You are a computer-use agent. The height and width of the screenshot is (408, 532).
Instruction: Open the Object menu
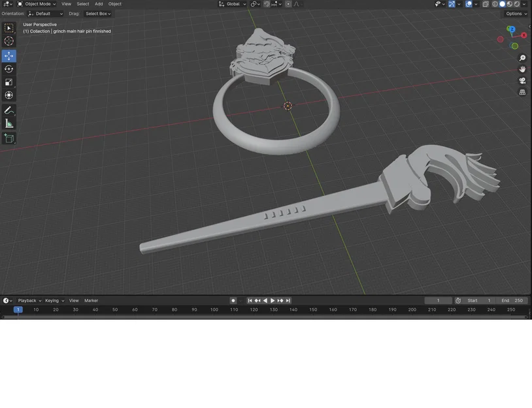[114, 4]
